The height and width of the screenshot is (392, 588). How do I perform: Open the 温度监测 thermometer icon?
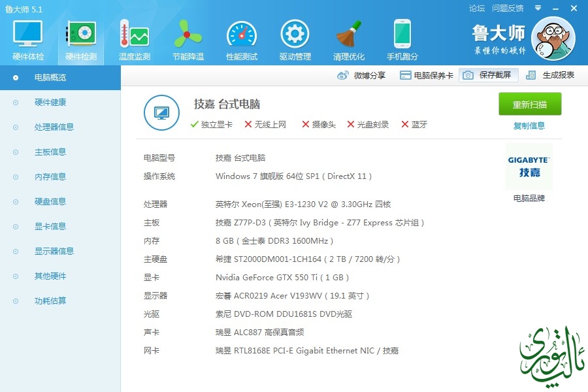point(134,34)
